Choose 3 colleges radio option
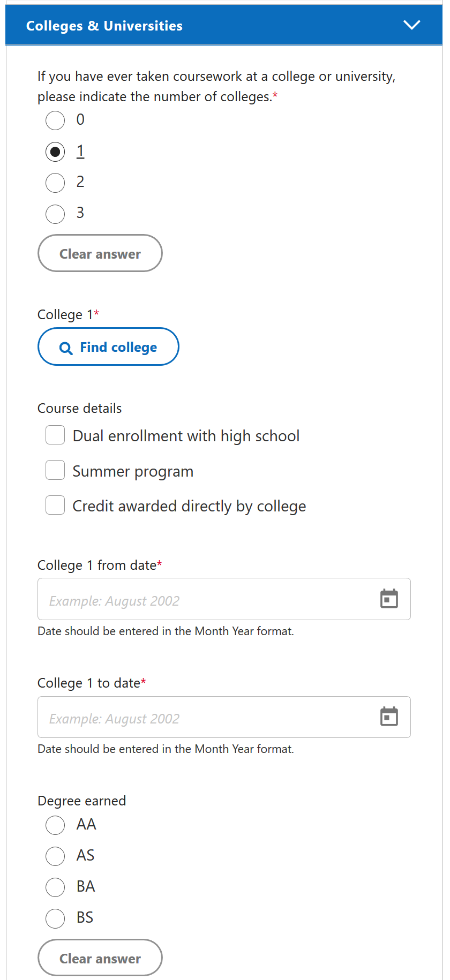The height and width of the screenshot is (980, 450). 55,214
